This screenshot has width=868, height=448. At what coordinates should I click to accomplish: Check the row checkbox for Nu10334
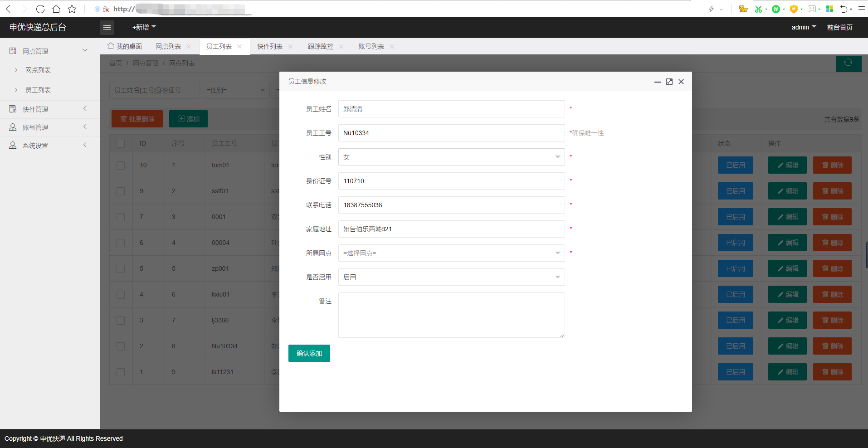coord(121,346)
